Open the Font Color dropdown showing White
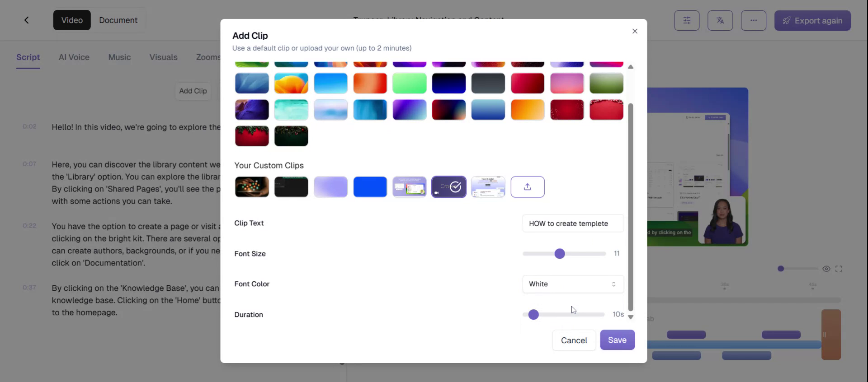The image size is (868, 382). (573, 284)
